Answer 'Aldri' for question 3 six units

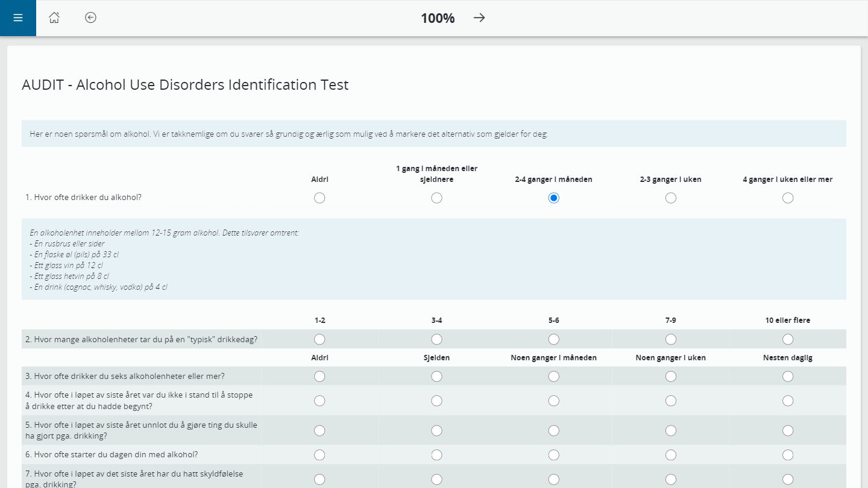319,377
